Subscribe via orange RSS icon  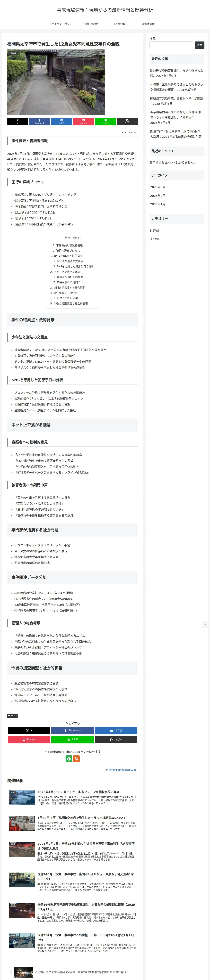coord(76,759)
